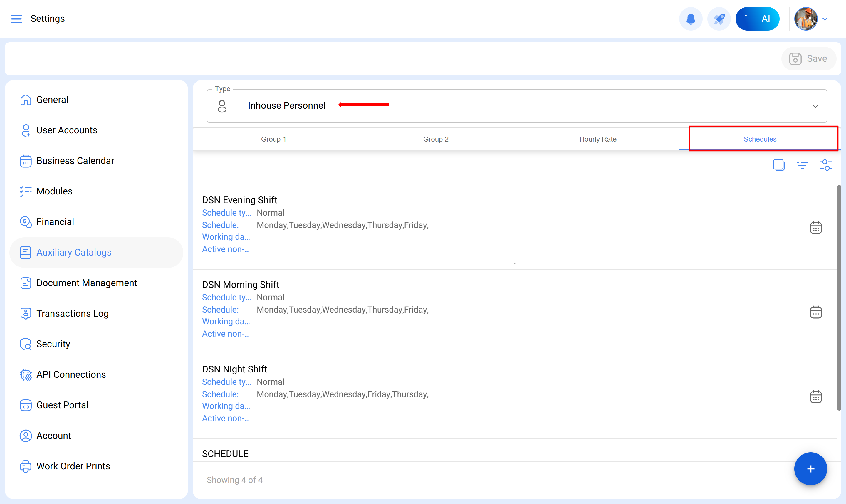This screenshot has width=846, height=504.
Task: Open calendar for DSN Evening Shift
Action: (815, 228)
